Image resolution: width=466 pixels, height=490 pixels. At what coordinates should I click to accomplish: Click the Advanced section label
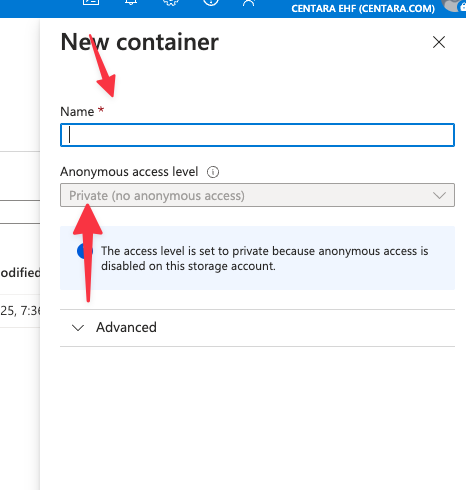click(126, 327)
